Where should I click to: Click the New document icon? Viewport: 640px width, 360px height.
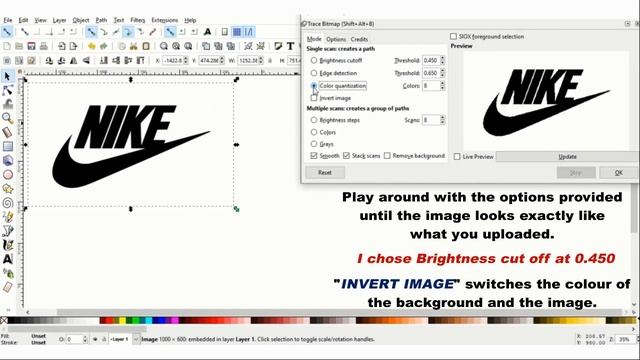tap(7, 46)
